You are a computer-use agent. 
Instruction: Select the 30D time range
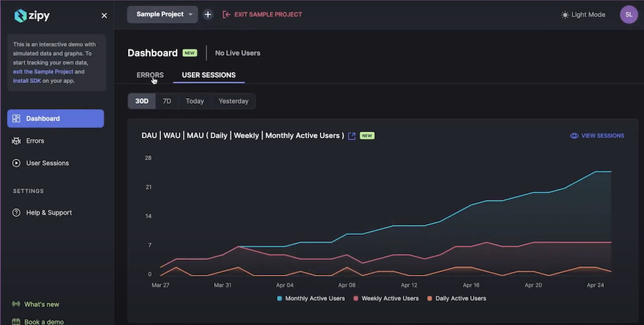point(142,101)
